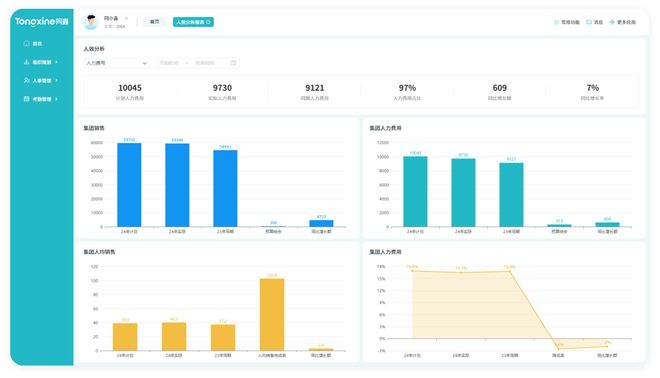Open the 人事管理 people icon in sidebar

(27, 80)
